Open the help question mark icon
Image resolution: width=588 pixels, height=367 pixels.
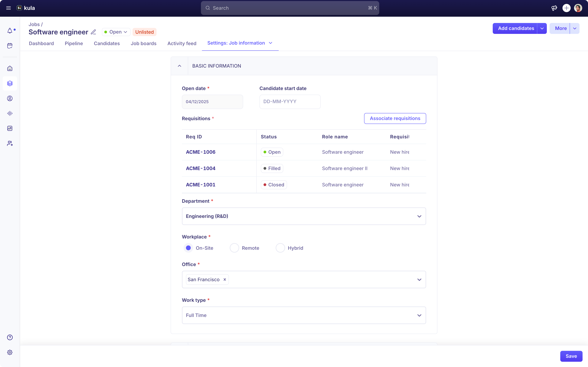10,337
